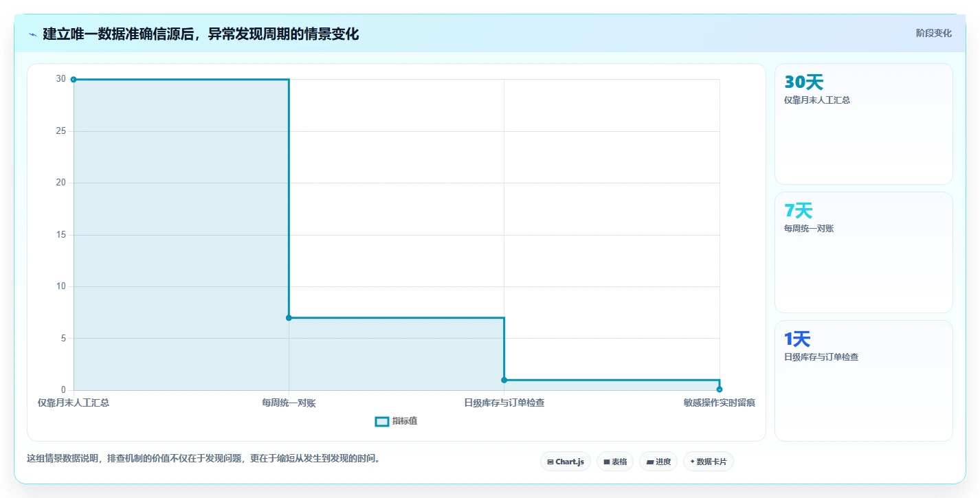Click x-axis label 日级库存与订单检查
Image resolution: width=980 pixels, height=498 pixels.
tap(504, 403)
